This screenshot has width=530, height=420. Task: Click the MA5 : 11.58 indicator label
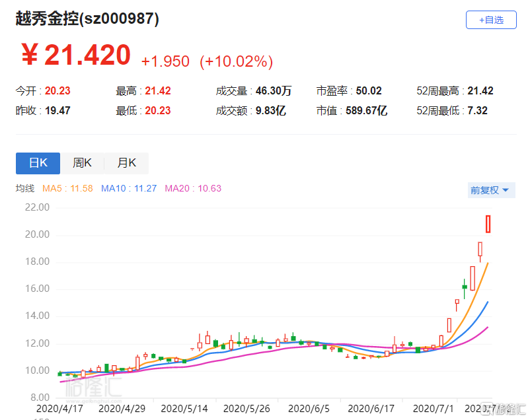click(67, 189)
